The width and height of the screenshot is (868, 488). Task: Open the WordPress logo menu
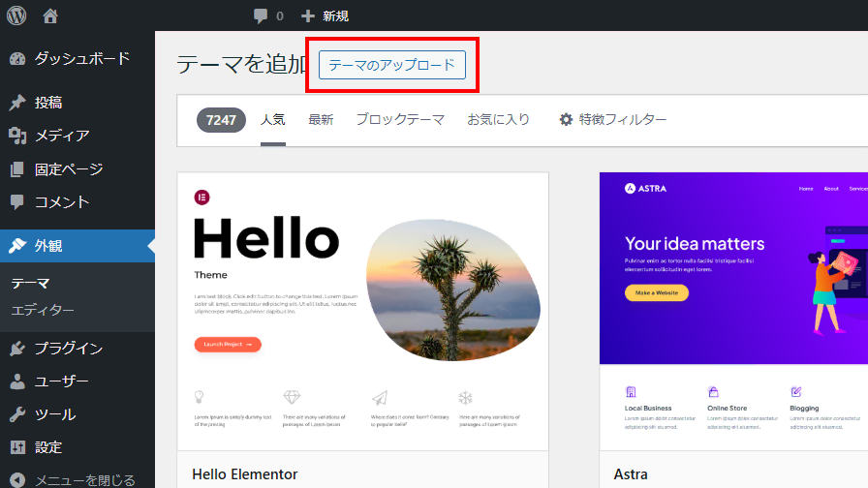point(16,15)
